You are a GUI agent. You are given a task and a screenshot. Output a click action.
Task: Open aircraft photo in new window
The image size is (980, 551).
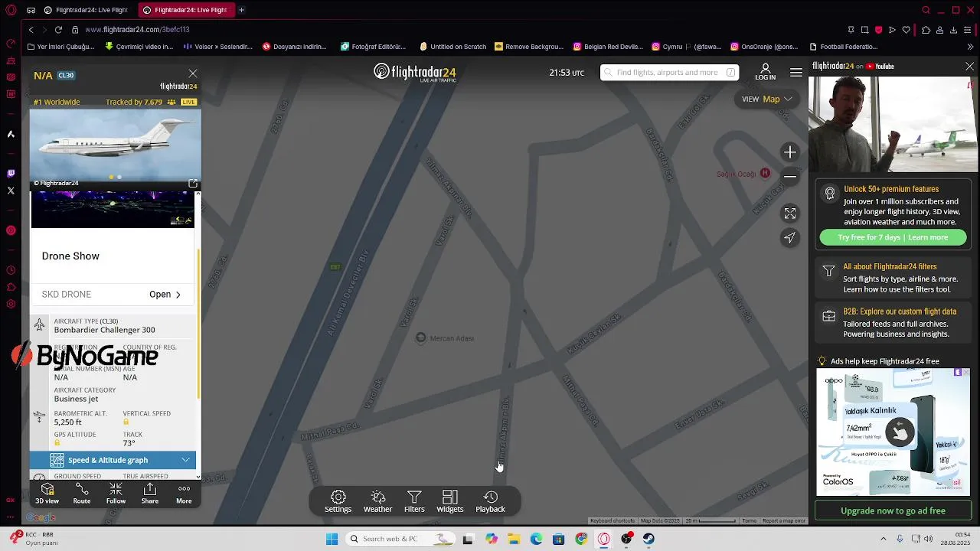193,183
